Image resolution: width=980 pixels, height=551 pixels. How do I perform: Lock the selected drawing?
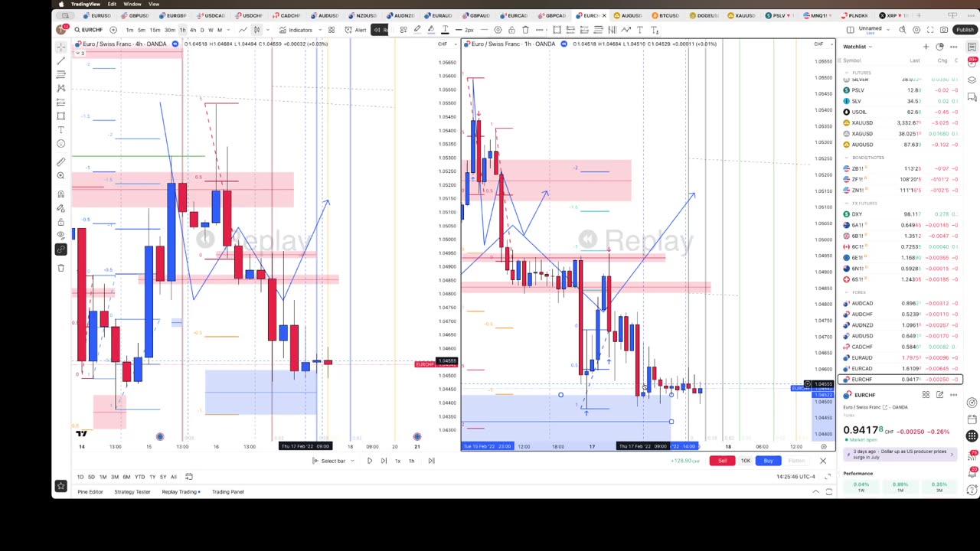(511, 30)
